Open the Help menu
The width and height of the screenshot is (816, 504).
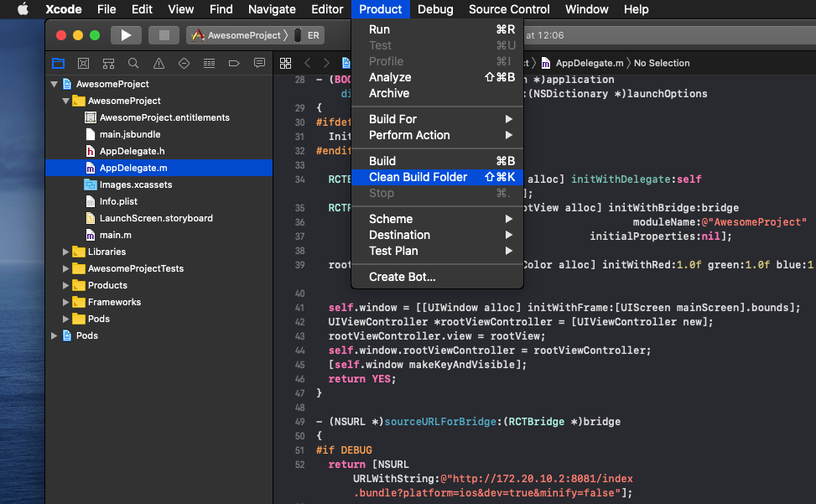pos(636,9)
